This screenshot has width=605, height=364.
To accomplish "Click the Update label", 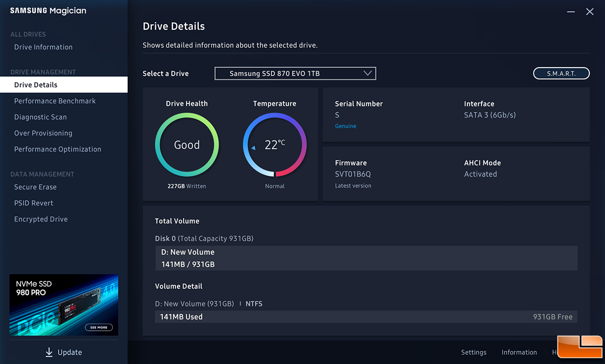I will (70, 352).
